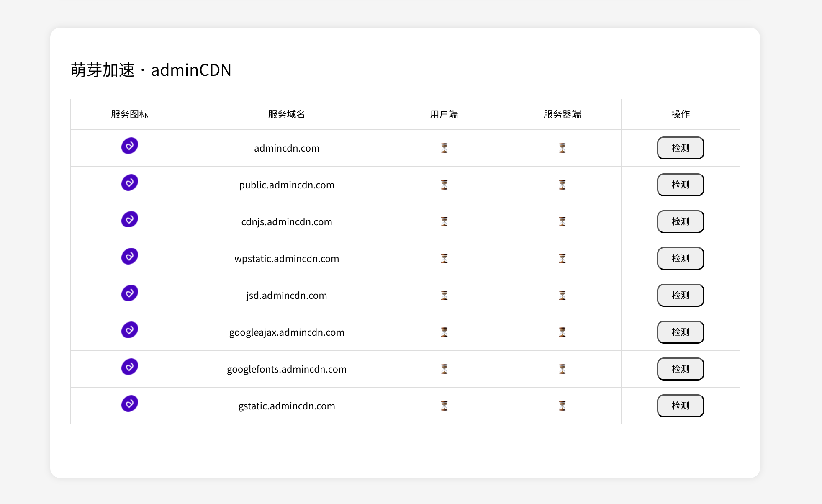This screenshot has height=504, width=822.
Task: Click the 服务域名 column header
Action: [x=287, y=114]
